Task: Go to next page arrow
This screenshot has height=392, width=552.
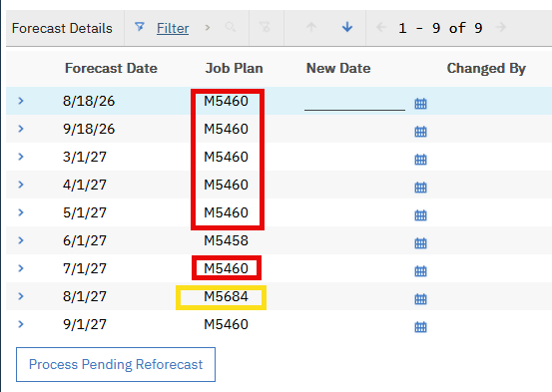Action: [501, 27]
